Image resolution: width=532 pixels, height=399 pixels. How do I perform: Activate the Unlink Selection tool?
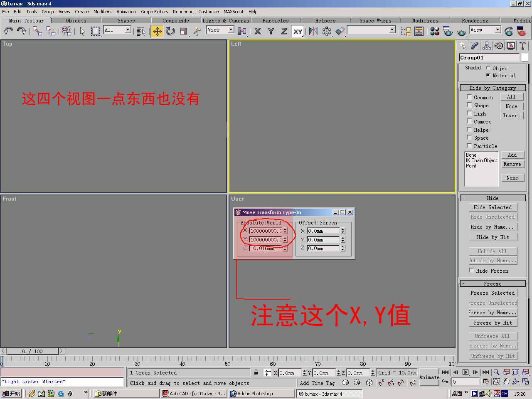coord(51,31)
